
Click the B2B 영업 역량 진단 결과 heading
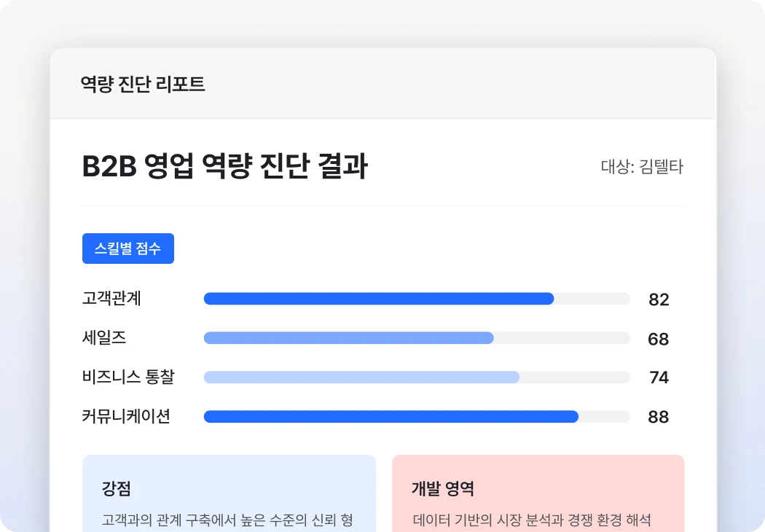[x=224, y=166]
